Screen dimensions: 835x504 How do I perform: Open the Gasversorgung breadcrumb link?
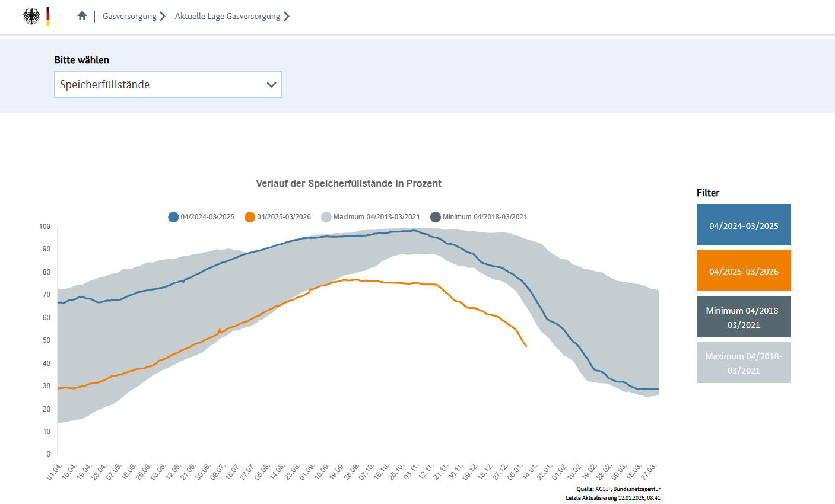(x=129, y=16)
